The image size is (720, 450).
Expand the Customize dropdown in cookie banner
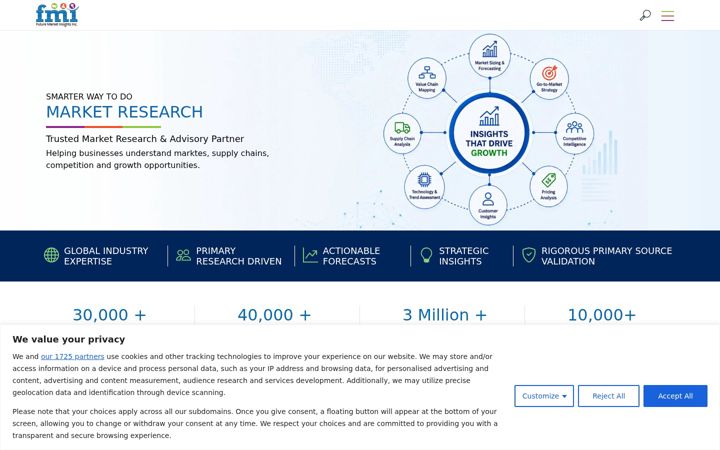click(544, 396)
